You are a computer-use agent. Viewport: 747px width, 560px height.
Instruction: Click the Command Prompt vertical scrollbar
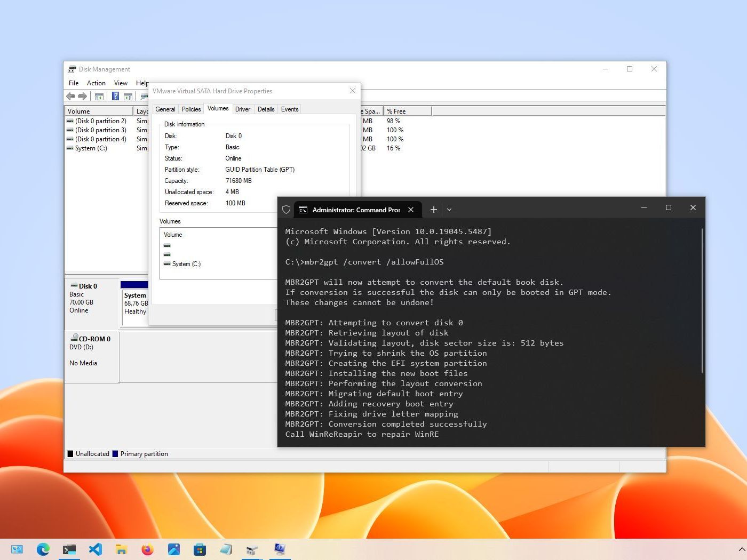[702, 301]
